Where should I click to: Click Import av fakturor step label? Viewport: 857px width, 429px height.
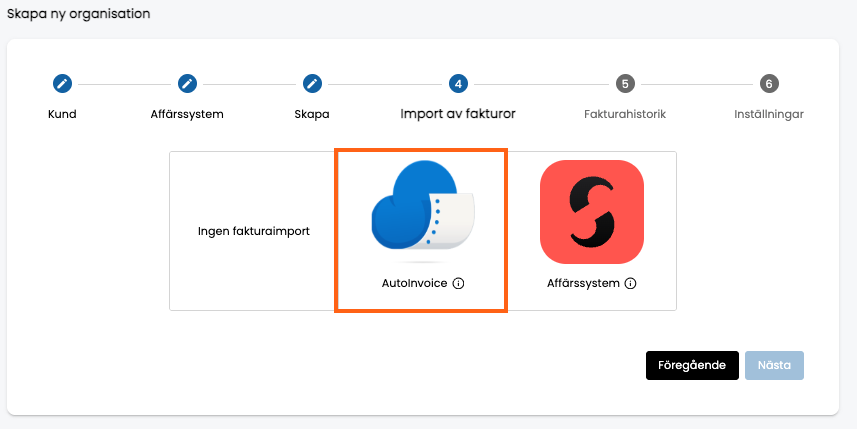[x=458, y=114]
